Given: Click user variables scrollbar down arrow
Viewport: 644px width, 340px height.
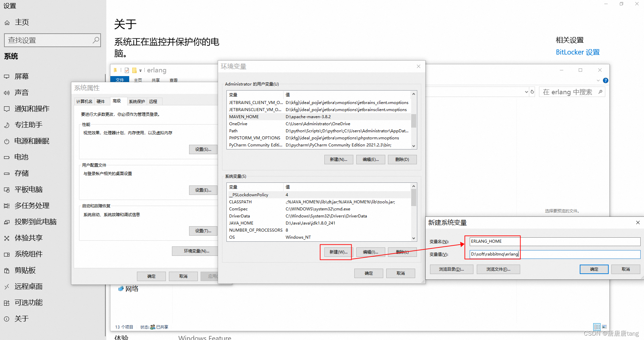Looking at the screenshot, I should point(414,146).
